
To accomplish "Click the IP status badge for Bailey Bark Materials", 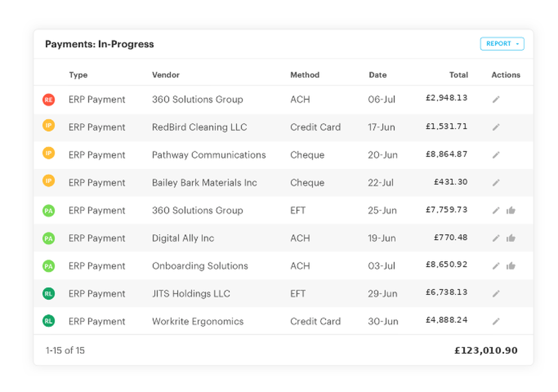I will click(49, 180).
